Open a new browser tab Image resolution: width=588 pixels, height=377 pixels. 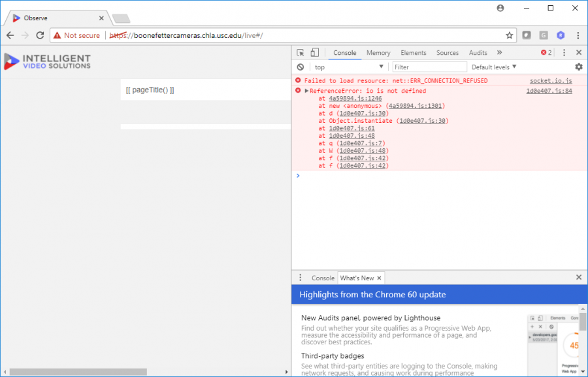pyautogui.click(x=121, y=18)
